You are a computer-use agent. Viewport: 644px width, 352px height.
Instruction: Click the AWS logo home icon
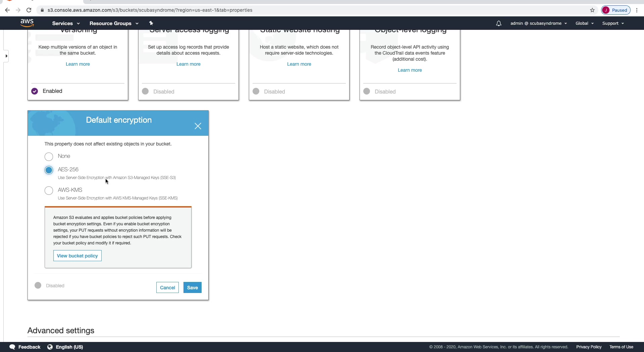pos(27,23)
